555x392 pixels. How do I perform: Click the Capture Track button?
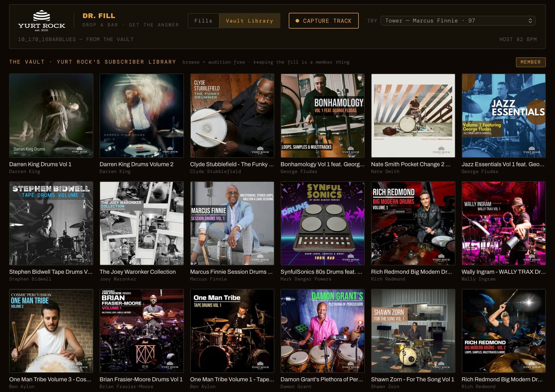pos(323,21)
